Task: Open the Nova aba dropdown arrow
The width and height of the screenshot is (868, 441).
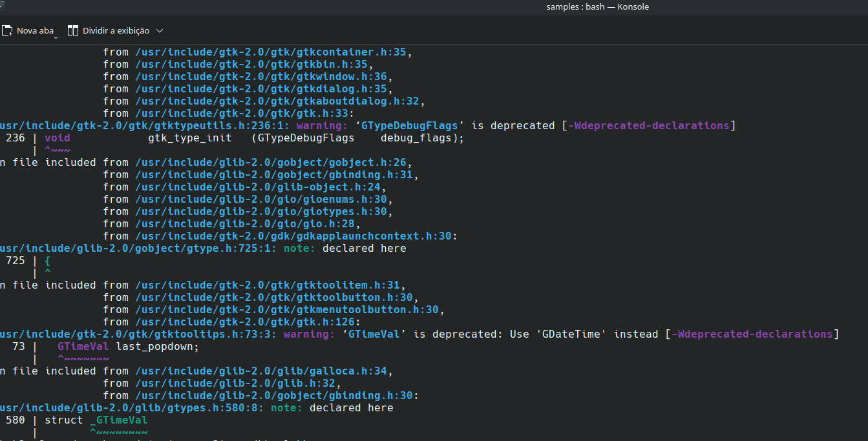Action: click(56, 37)
